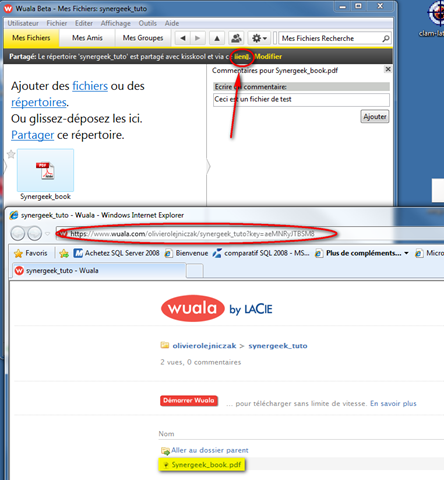This screenshot has height=480, width=444.
Task: Open the gear settings dropdown
Action: coord(259,38)
